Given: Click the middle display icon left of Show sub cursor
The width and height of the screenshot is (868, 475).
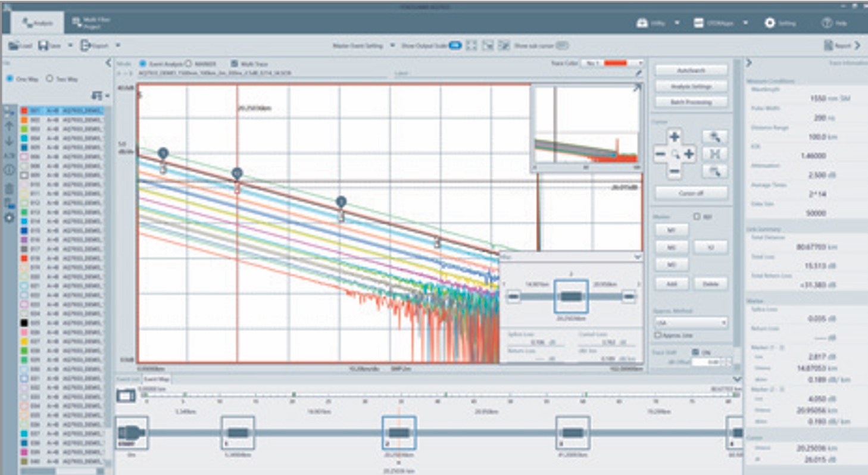Looking at the screenshot, I should [488, 45].
